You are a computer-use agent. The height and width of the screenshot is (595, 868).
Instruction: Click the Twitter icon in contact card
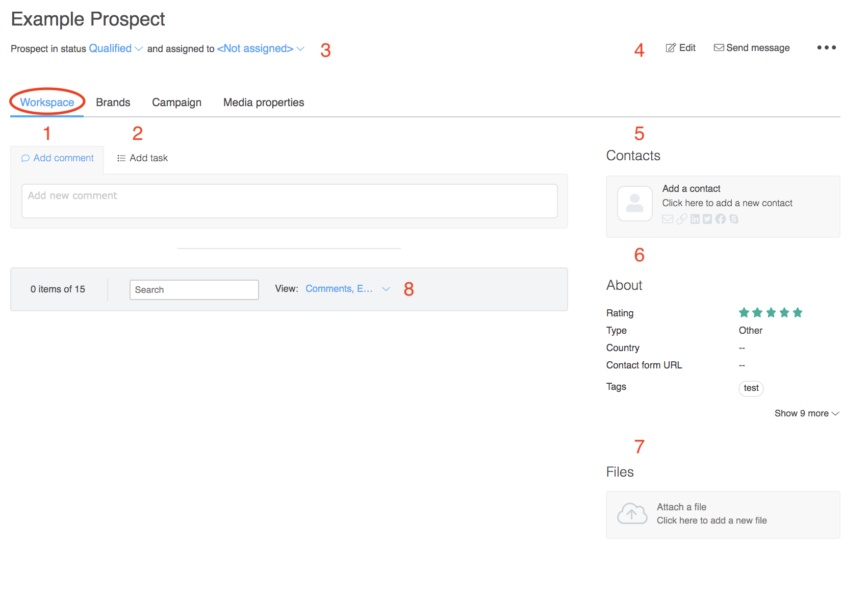pos(707,219)
